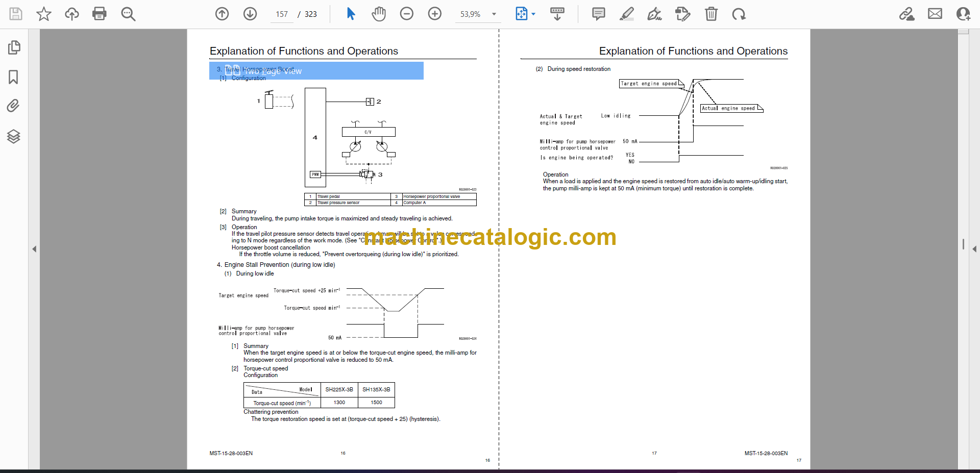The width and height of the screenshot is (980, 473).
Task: Select the arrow selection tool
Action: point(351,14)
